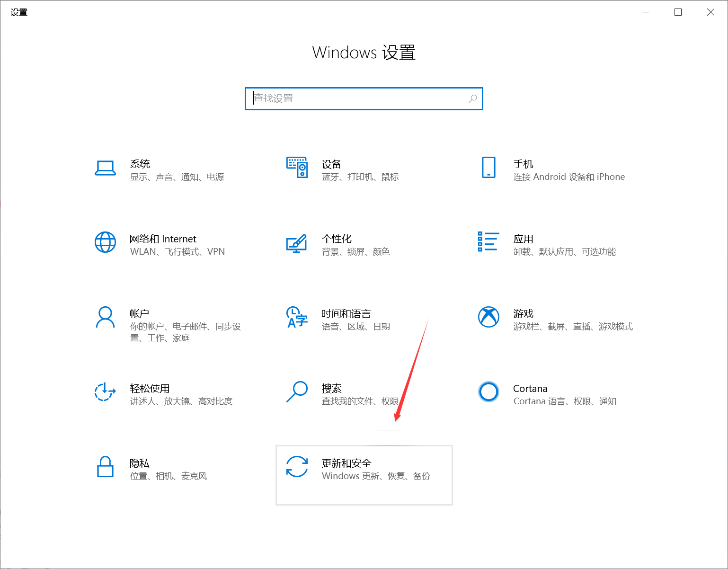This screenshot has height=569, width=728.
Task: Click text 查找我的文件、权限
Action: (360, 401)
